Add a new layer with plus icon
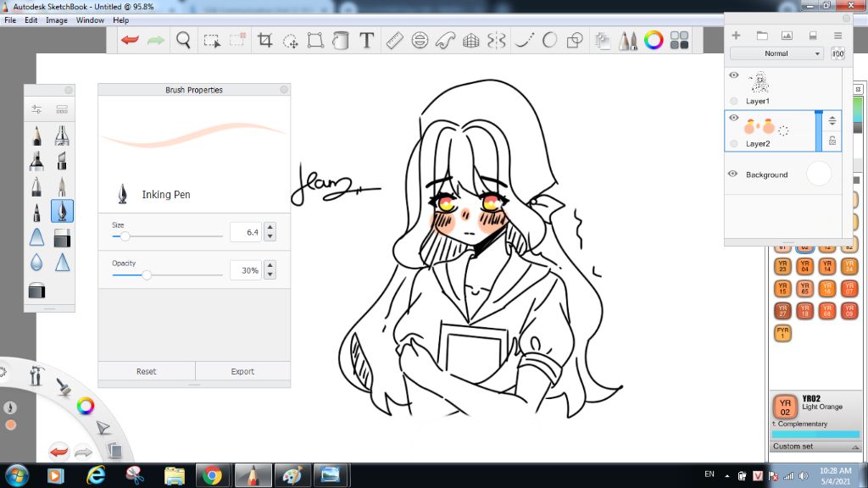This screenshot has width=868, height=488. 736,36
